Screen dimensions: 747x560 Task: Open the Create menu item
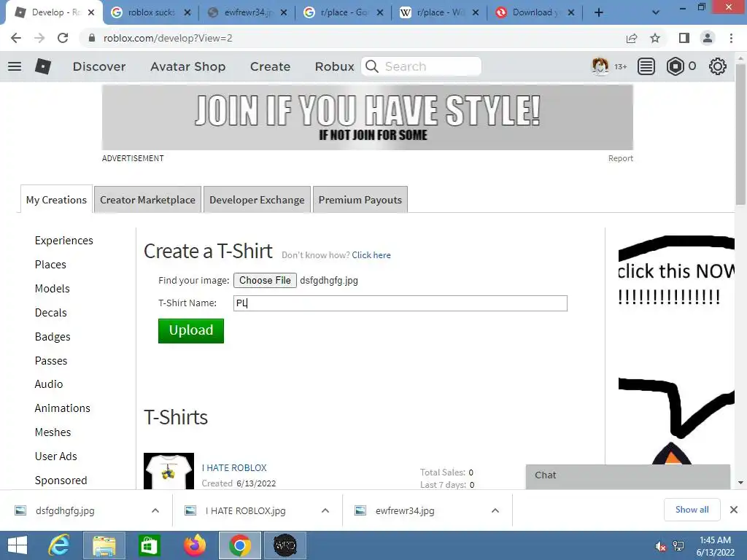click(x=270, y=66)
